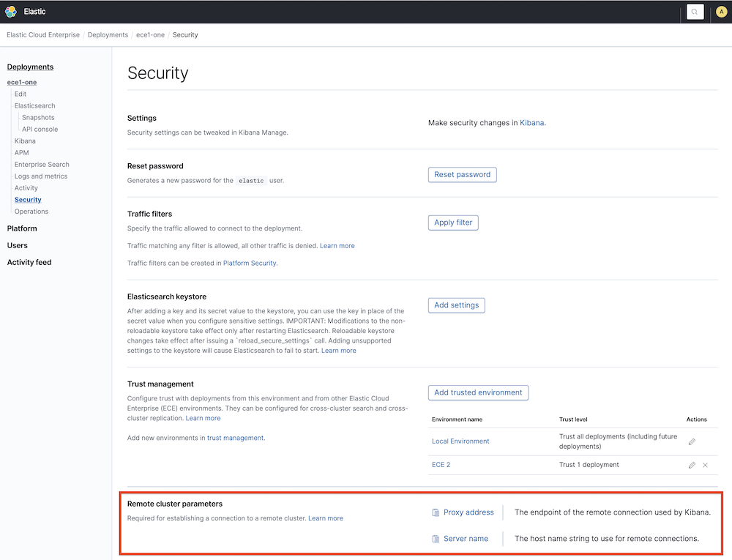
Task: Select Activity feed in the sidebar
Action: point(29,261)
